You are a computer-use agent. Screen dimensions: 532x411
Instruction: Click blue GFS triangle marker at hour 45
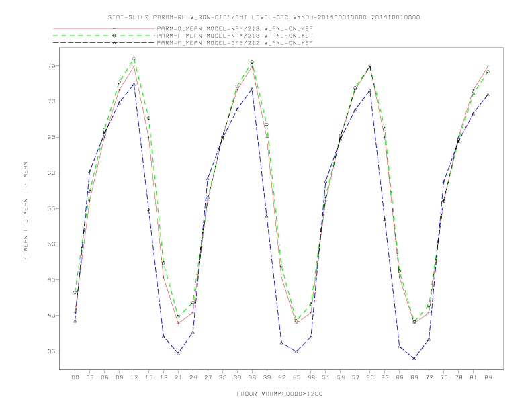[296, 352]
